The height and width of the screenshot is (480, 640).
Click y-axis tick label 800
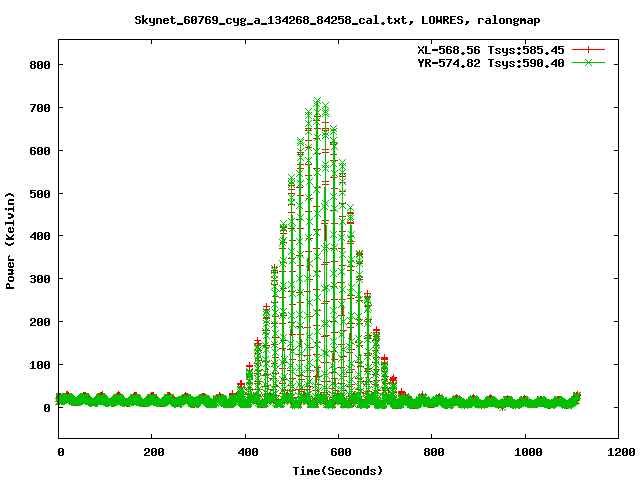point(40,65)
